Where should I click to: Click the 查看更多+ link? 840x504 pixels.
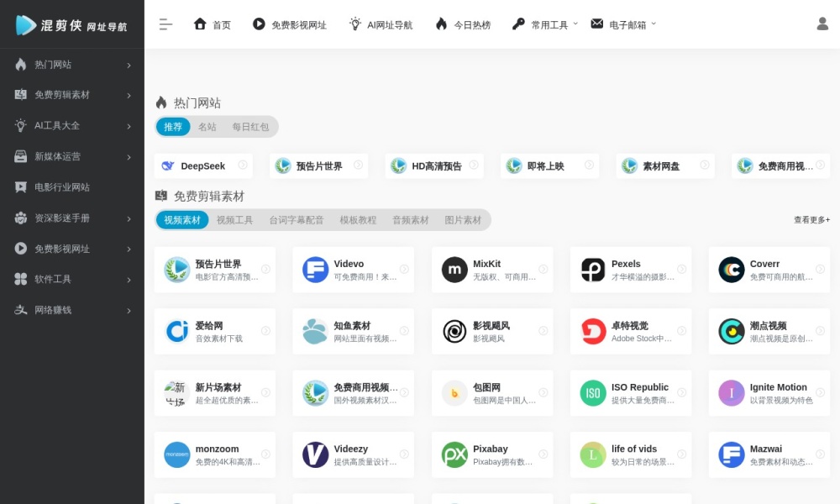(x=811, y=220)
